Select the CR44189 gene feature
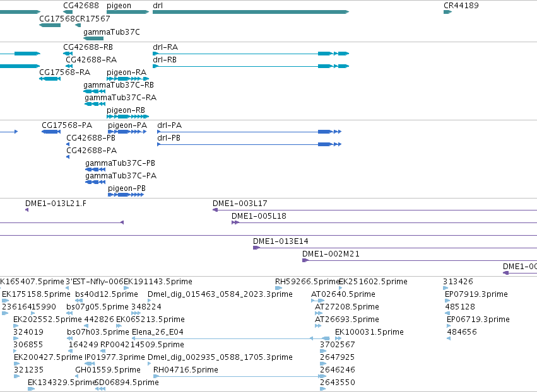The height and width of the screenshot is (392, 537). click(x=447, y=12)
